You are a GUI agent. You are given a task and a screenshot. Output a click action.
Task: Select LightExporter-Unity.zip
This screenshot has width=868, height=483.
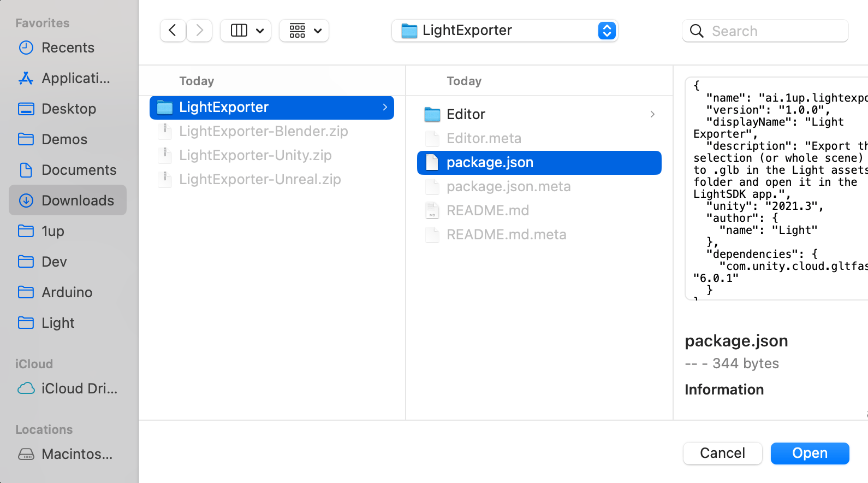(x=272, y=155)
